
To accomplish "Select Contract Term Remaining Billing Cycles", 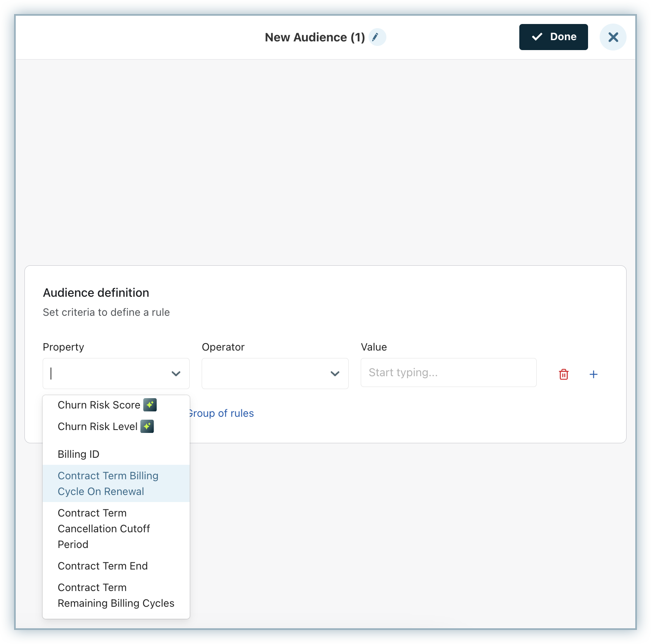I will 116,595.
